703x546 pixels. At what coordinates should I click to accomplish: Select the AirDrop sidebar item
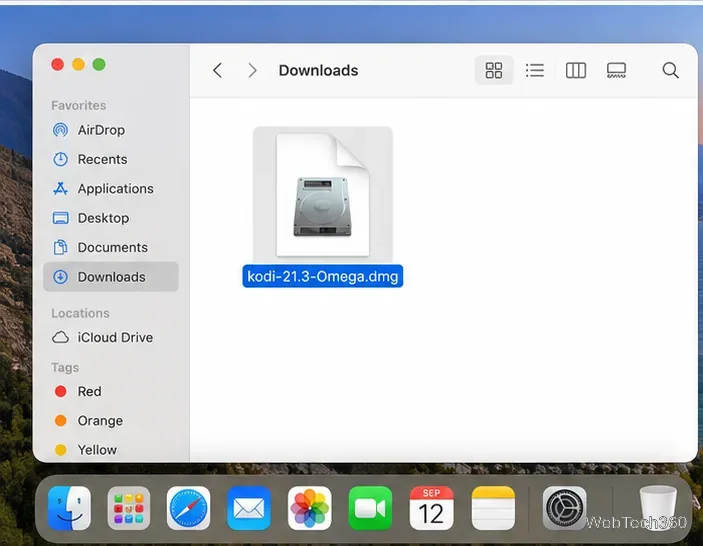(x=111, y=130)
